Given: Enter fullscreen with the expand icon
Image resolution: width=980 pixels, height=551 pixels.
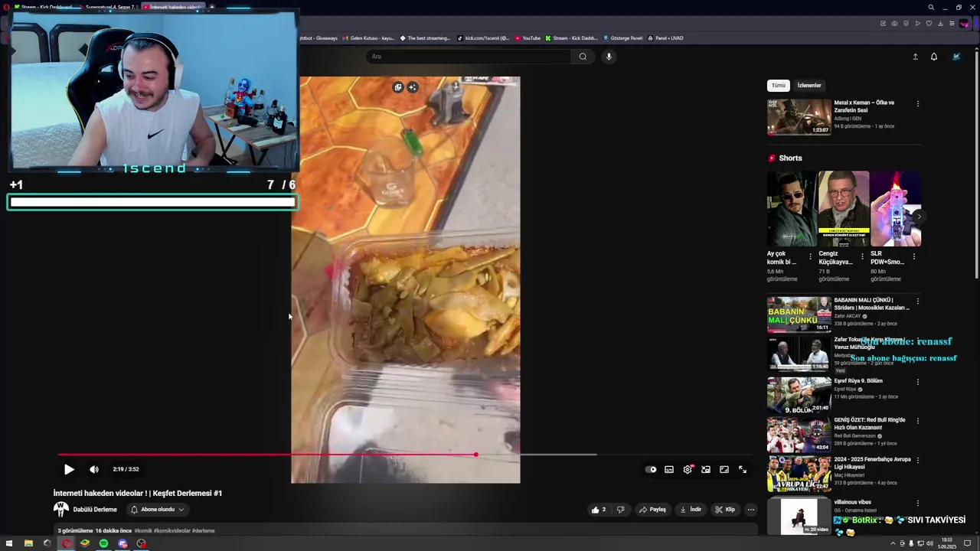Looking at the screenshot, I should point(743,470).
